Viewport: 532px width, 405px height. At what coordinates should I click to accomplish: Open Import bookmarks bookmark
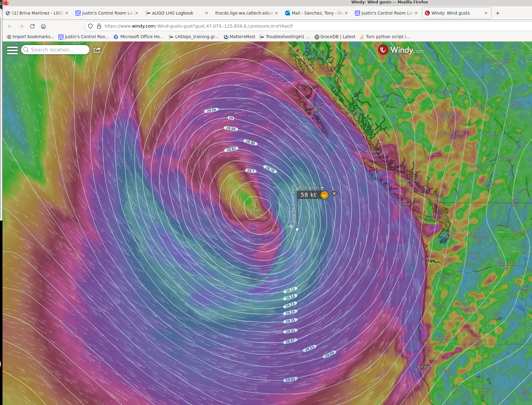click(30, 37)
